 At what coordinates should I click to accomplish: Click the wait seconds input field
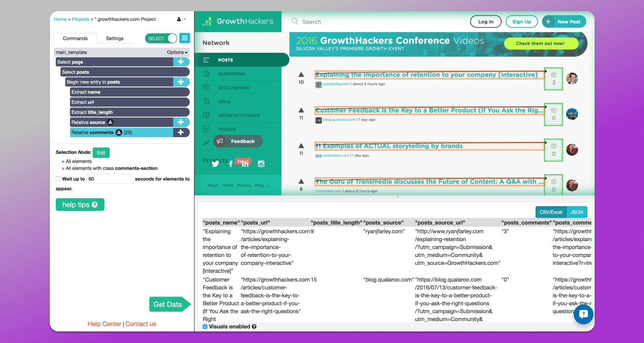(110, 179)
